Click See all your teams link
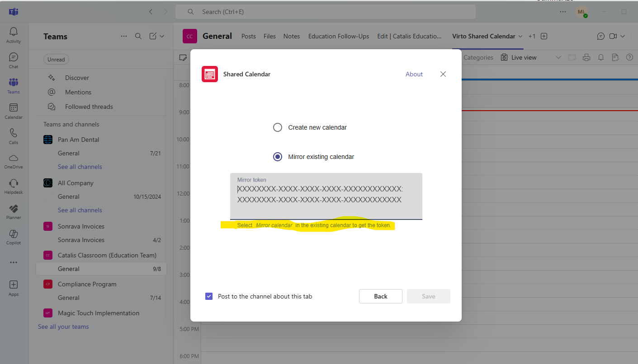The image size is (638, 364). (63, 327)
